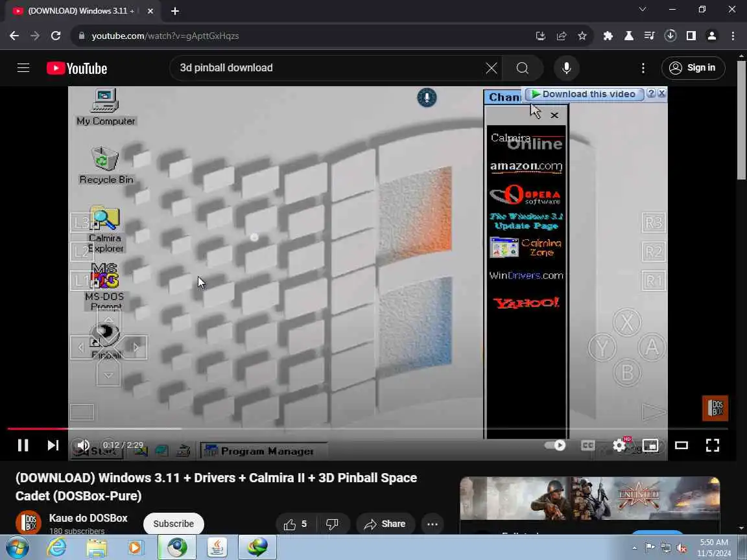Click the browser address bar
The height and width of the screenshot is (560, 747).
(x=305, y=36)
